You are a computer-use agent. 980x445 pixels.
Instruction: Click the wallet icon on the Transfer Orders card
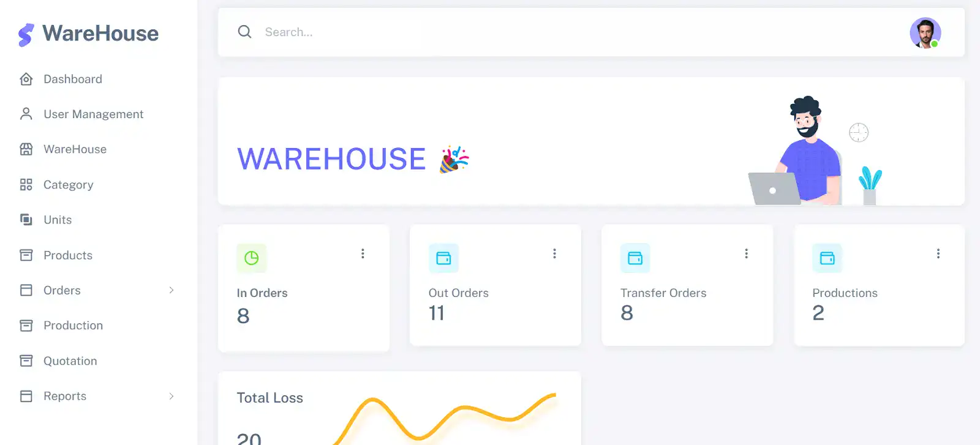[635, 258]
